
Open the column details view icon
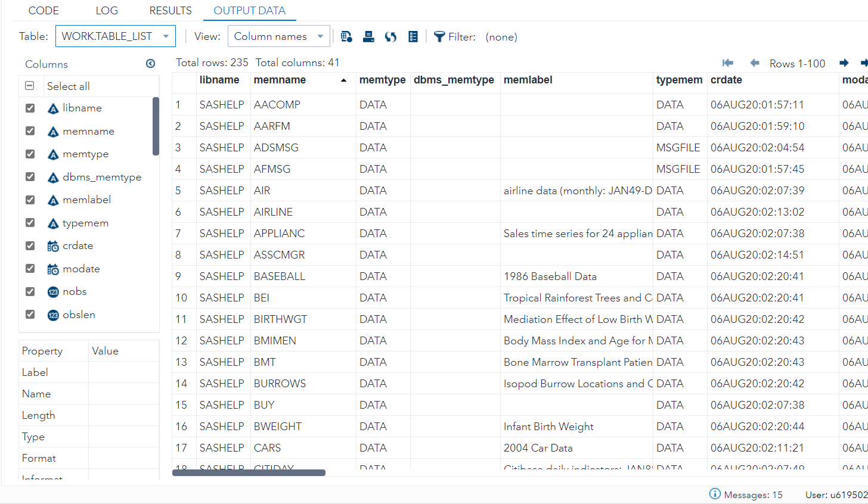(x=413, y=36)
